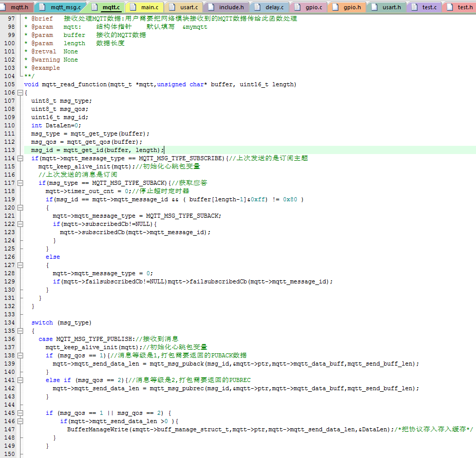Click file icon on test.h tab

[x=450, y=7]
